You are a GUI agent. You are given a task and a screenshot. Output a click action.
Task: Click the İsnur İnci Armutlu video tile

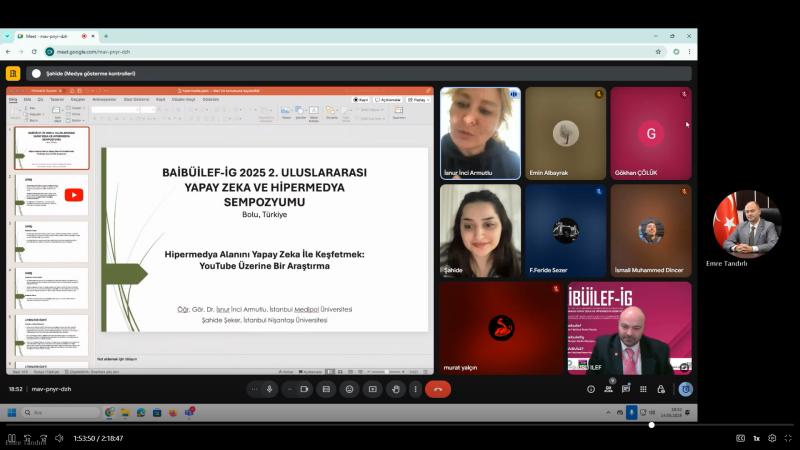(480, 133)
